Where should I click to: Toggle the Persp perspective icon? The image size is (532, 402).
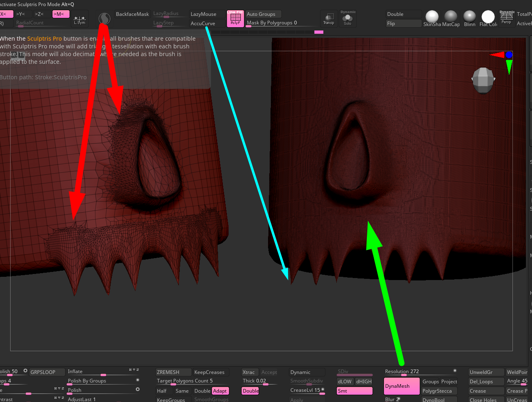506,18
